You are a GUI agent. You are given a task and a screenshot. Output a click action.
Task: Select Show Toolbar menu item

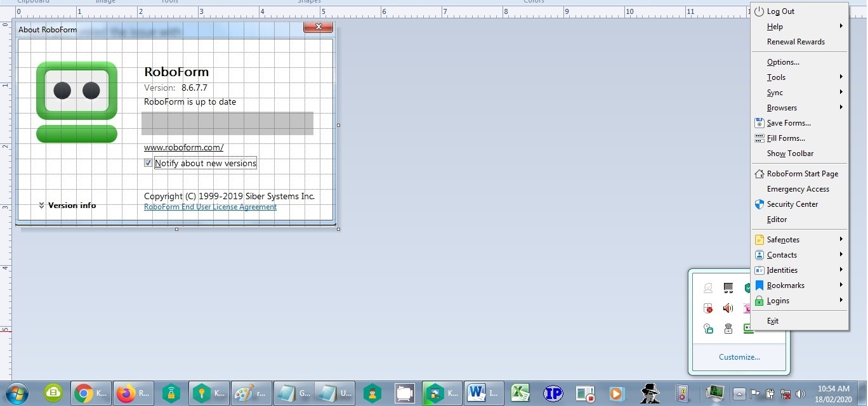click(790, 153)
